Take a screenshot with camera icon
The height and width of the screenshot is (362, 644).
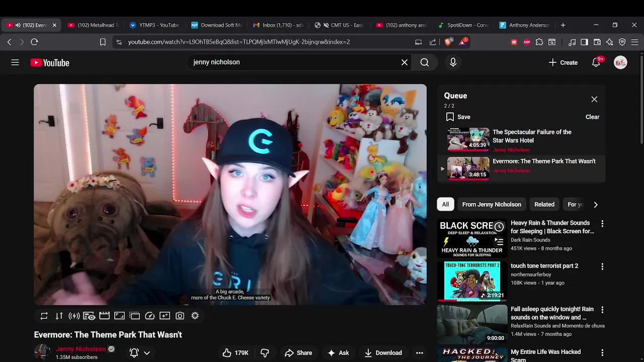(180, 316)
